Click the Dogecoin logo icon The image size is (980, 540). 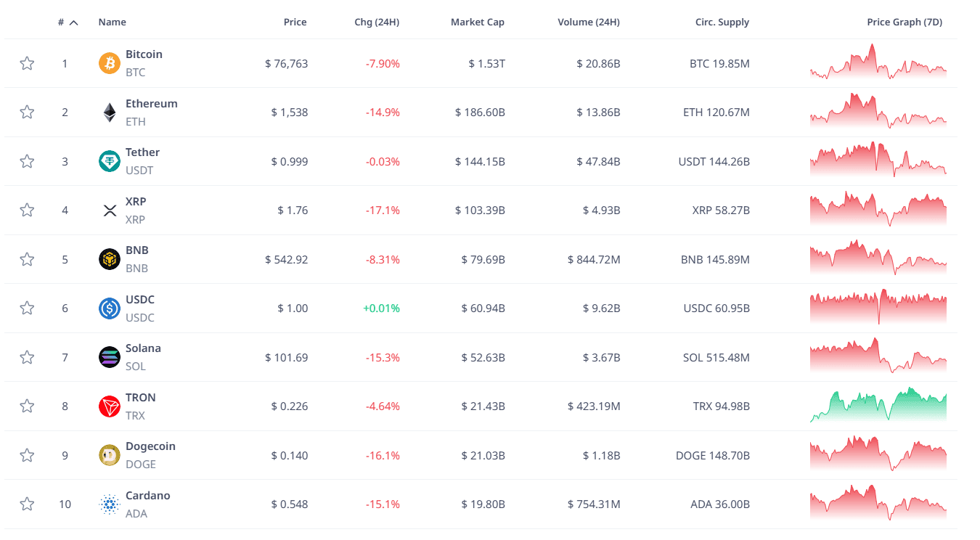(x=110, y=455)
